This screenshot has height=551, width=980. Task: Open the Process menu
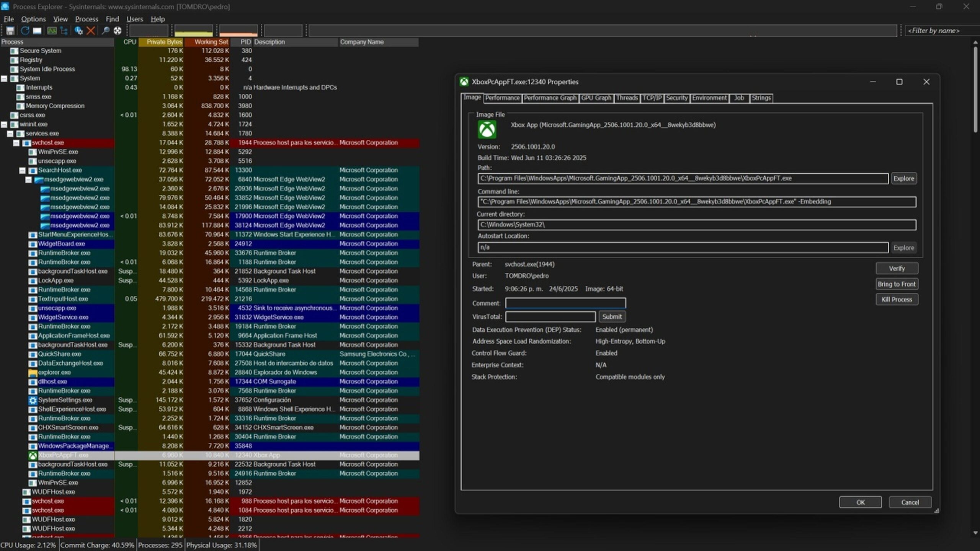pos(87,19)
